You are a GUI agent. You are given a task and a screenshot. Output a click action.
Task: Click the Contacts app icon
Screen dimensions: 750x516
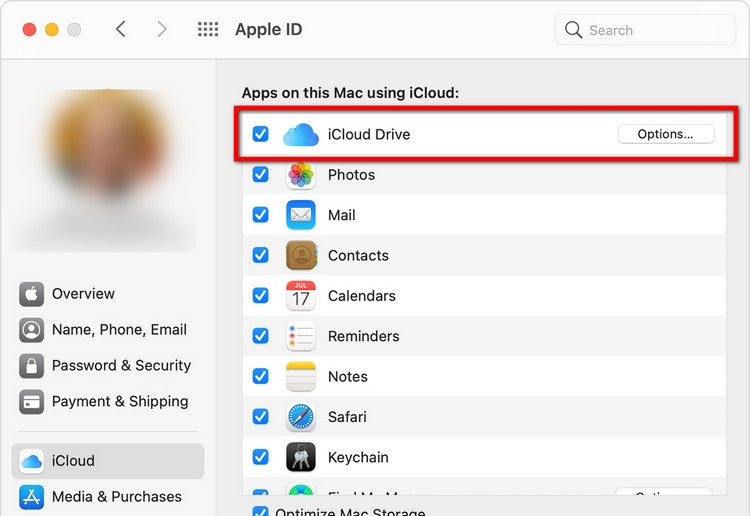(301, 255)
